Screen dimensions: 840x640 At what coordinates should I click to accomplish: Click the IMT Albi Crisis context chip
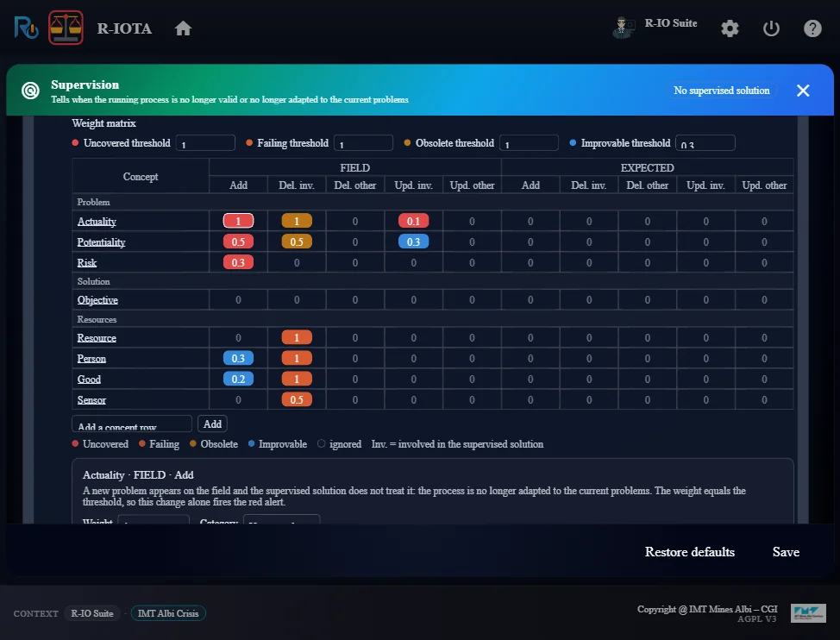(168, 613)
